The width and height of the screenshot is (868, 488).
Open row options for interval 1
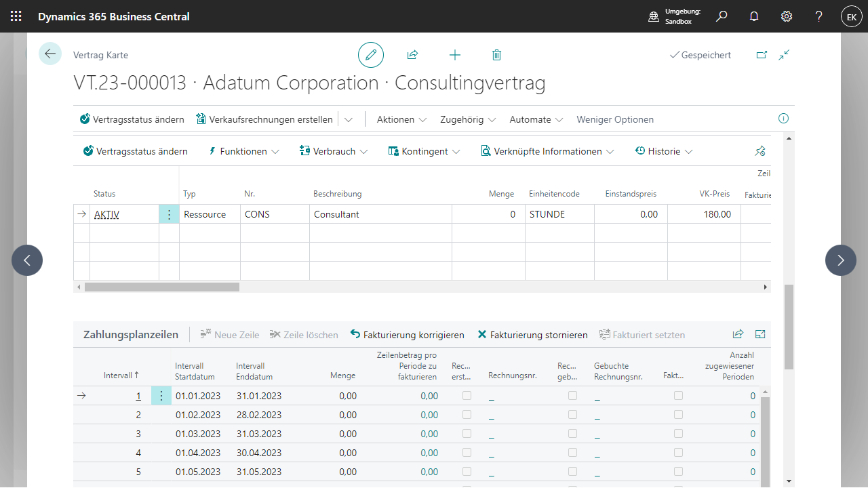click(x=161, y=396)
